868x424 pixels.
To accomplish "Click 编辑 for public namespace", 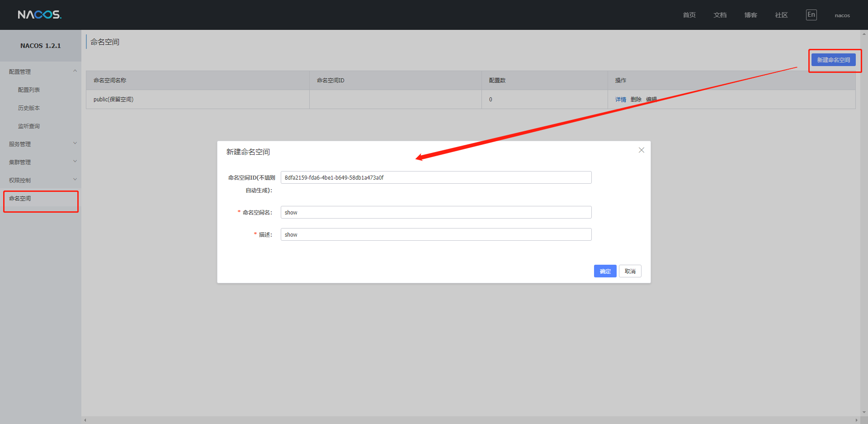I will coord(651,100).
